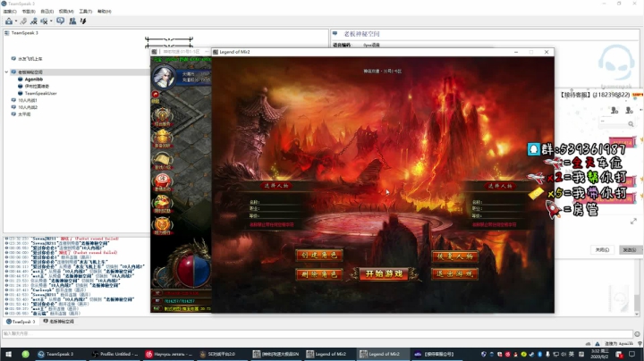Select user TeamSpeakUser in channel tree
Screen dimensions: 644x361
pos(40,94)
